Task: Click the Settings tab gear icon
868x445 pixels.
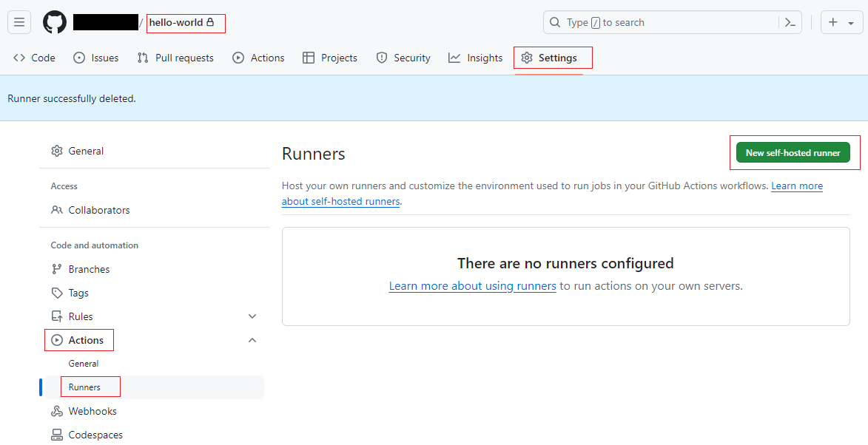Action: click(526, 58)
